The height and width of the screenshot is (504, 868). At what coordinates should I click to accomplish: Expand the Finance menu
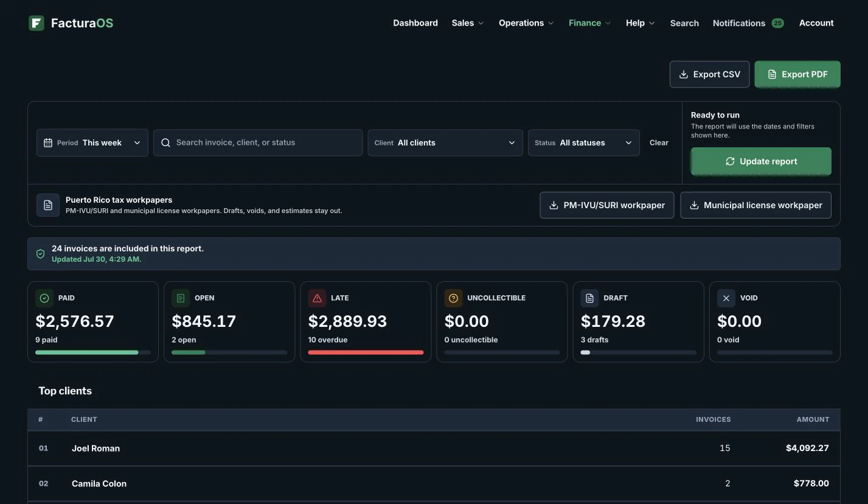tap(589, 23)
